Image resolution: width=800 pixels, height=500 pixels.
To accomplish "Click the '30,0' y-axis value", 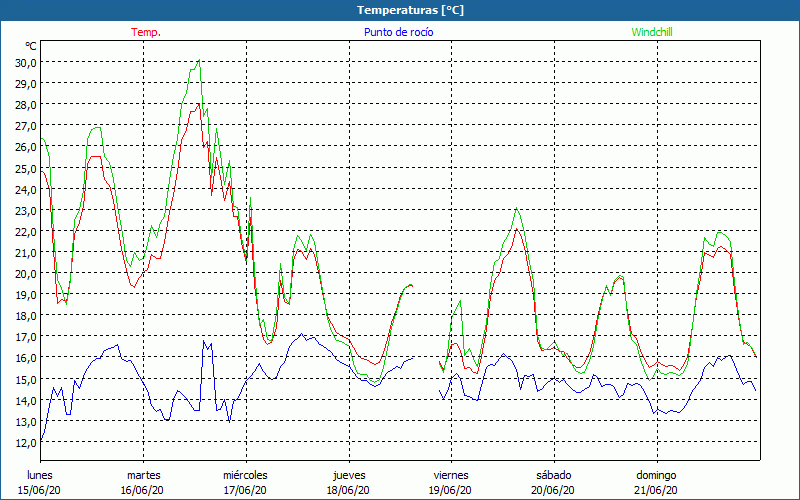I will tap(26, 63).
